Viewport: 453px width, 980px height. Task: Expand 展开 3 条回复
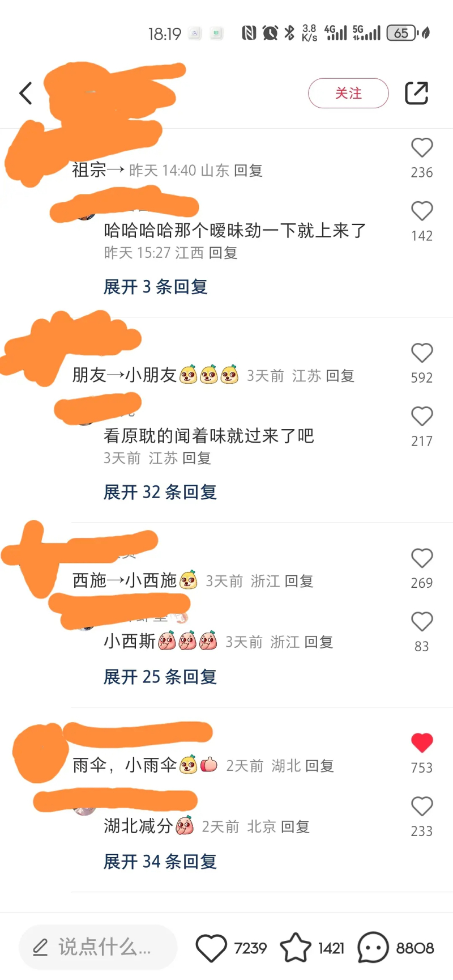[x=155, y=287]
